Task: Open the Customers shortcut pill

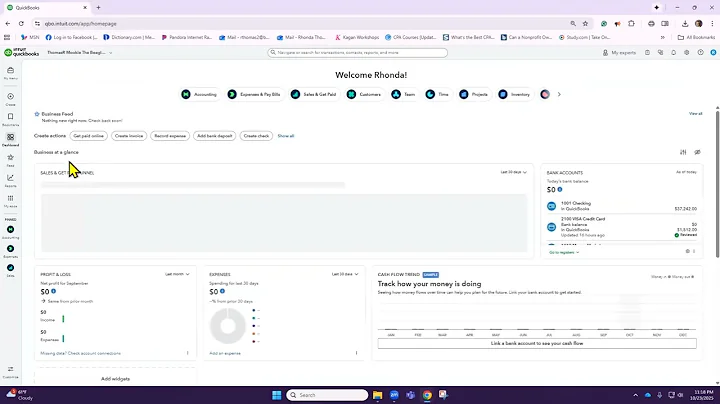Action: coord(365,94)
